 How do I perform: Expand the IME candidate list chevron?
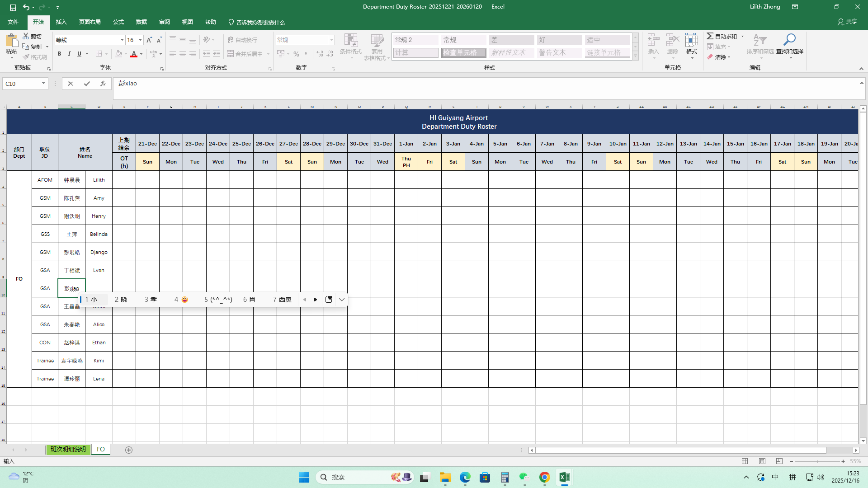342,300
